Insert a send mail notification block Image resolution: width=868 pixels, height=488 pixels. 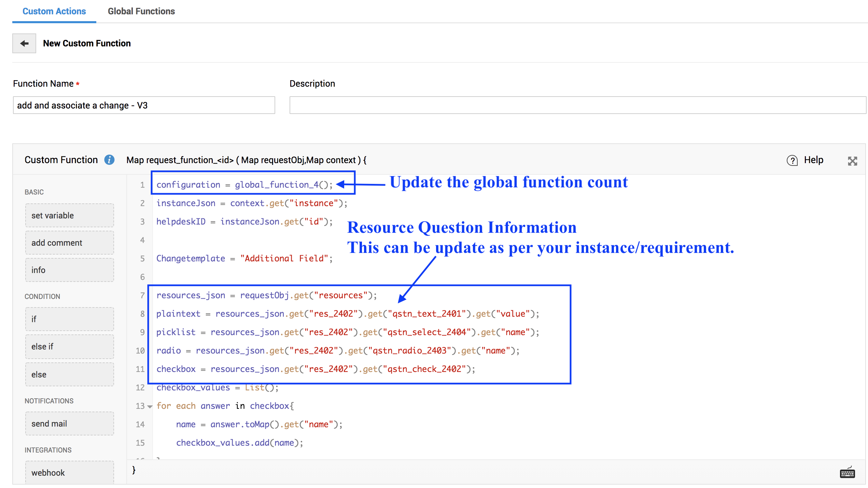69,424
